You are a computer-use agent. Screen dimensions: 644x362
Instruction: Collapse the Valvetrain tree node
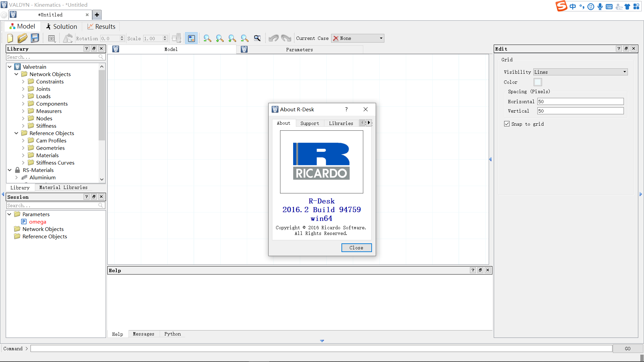(10, 67)
